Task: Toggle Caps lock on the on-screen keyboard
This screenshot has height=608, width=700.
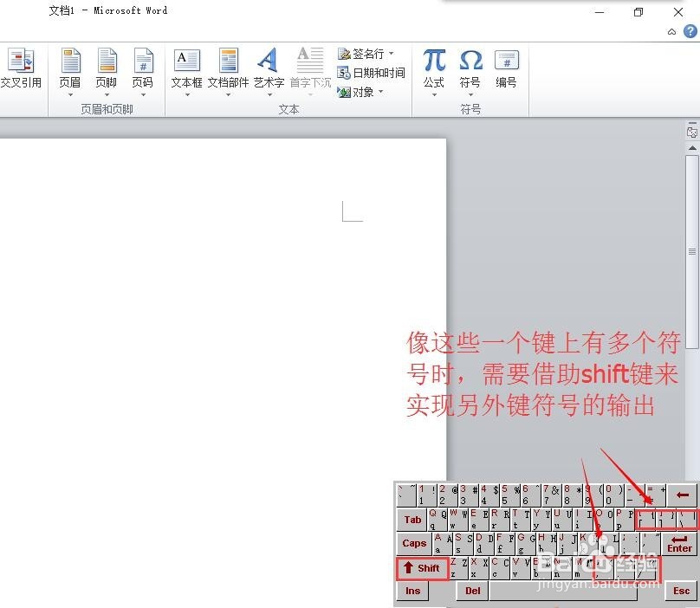Action: tap(413, 543)
